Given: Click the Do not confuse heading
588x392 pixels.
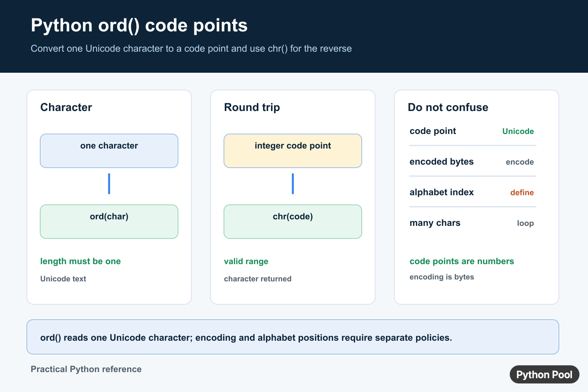Looking at the screenshot, I should [x=448, y=107].
